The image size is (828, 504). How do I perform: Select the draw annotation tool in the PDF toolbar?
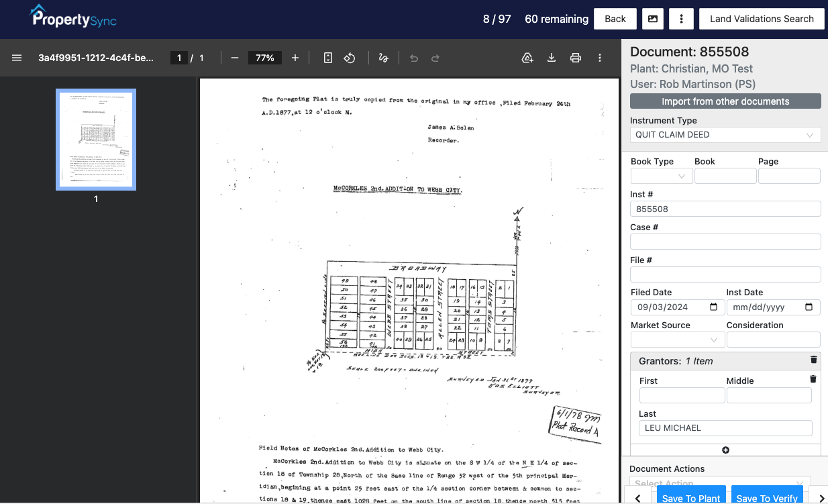coord(383,58)
